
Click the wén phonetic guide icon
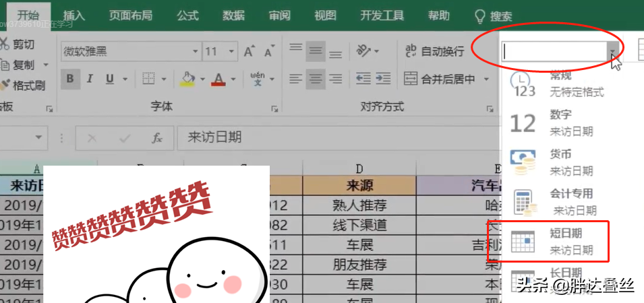(x=258, y=79)
